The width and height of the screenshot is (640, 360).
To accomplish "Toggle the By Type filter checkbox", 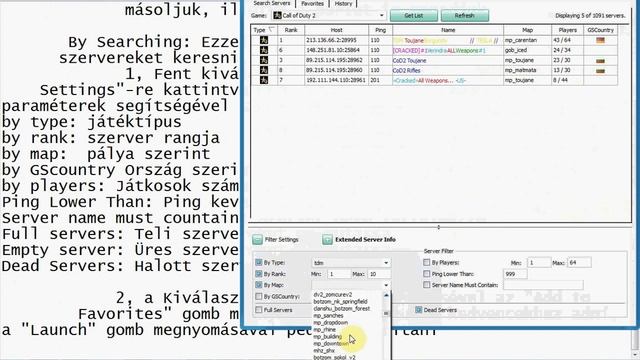I will (258, 262).
